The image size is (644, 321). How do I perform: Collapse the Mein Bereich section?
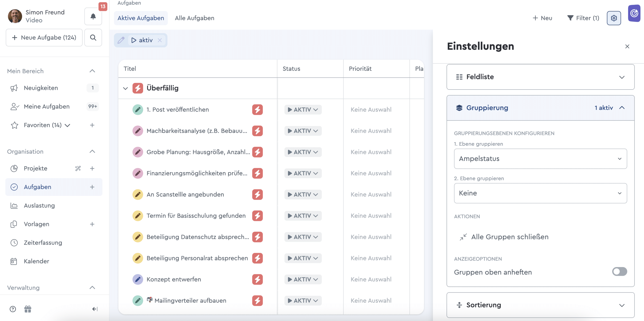tap(92, 71)
